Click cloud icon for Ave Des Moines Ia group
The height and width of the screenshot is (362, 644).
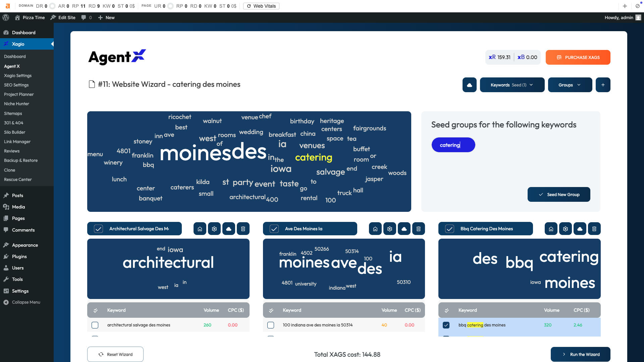point(404,229)
